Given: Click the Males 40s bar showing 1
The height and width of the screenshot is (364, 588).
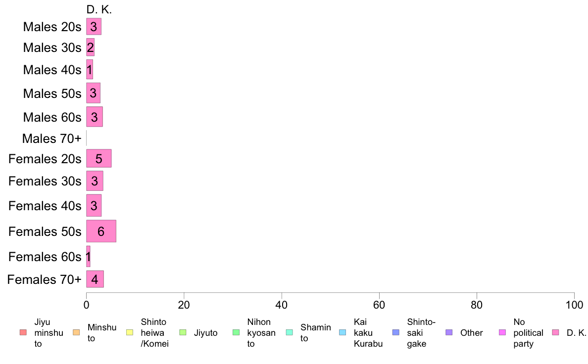Looking at the screenshot, I should pos(90,70).
